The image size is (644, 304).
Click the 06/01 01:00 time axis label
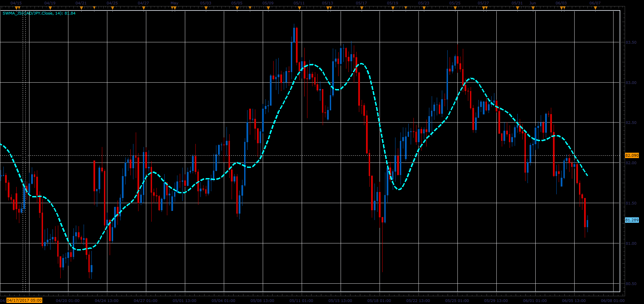click(x=535, y=301)
